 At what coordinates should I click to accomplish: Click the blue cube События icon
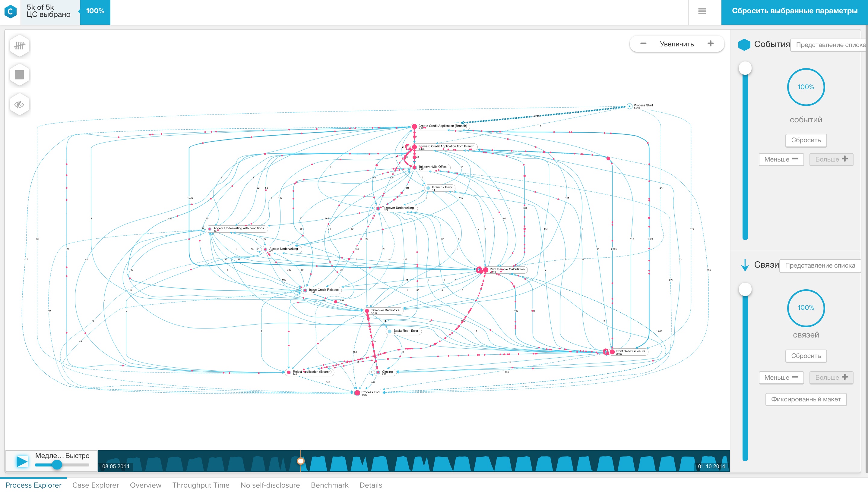pos(744,44)
